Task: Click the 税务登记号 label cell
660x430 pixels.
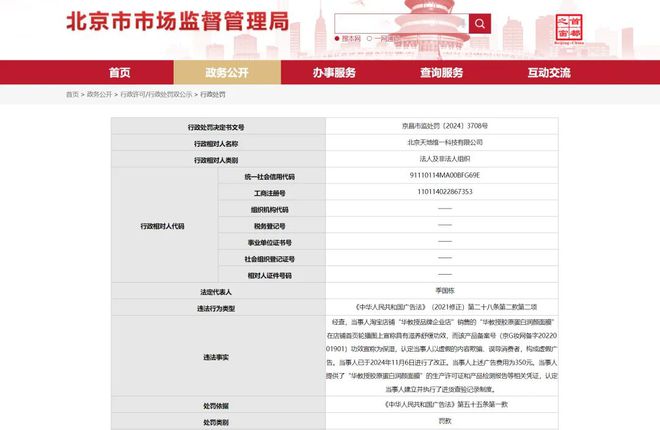Action: pos(271,226)
